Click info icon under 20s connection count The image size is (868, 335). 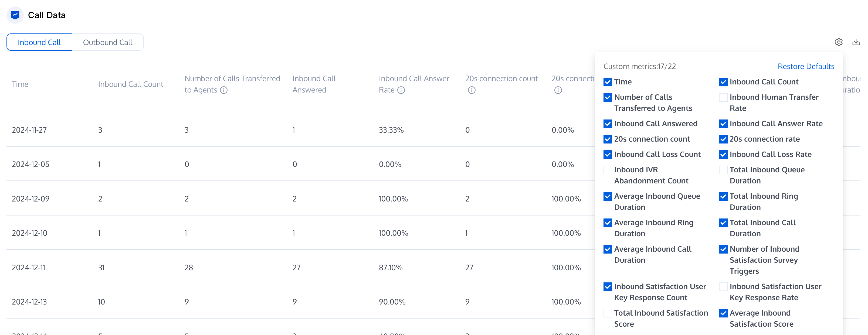472,90
